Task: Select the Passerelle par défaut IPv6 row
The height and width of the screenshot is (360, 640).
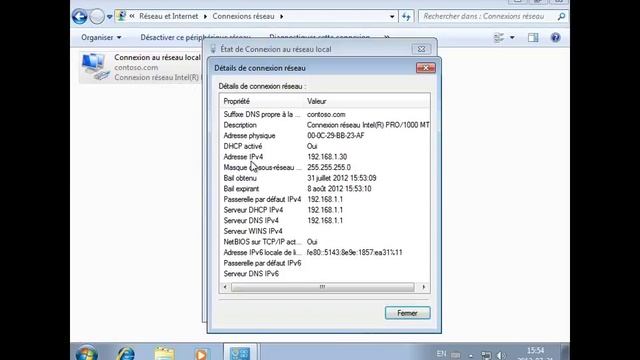Action: [x=324, y=263]
